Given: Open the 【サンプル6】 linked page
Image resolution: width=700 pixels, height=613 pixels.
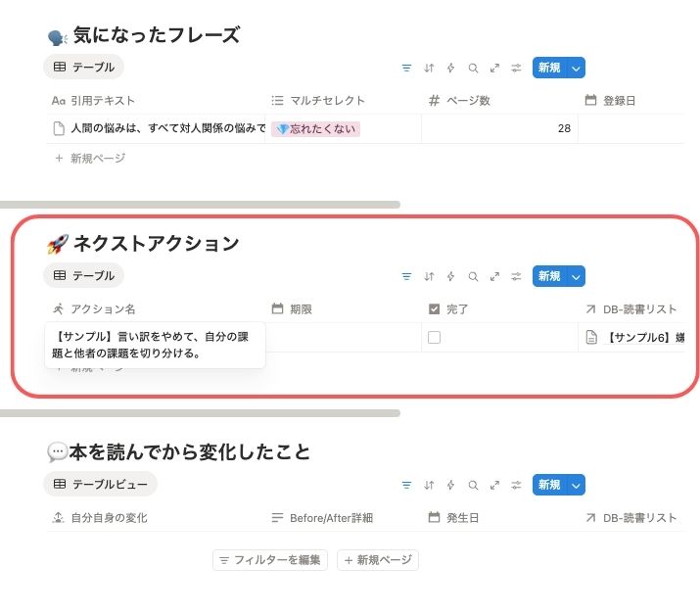Looking at the screenshot, I should coord(644,338).
